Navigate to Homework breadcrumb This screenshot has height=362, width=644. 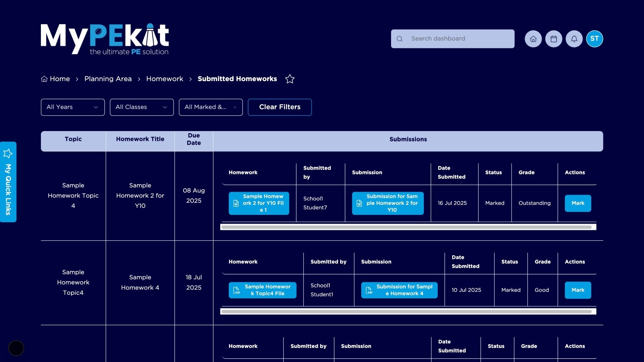tap(164, 79)
